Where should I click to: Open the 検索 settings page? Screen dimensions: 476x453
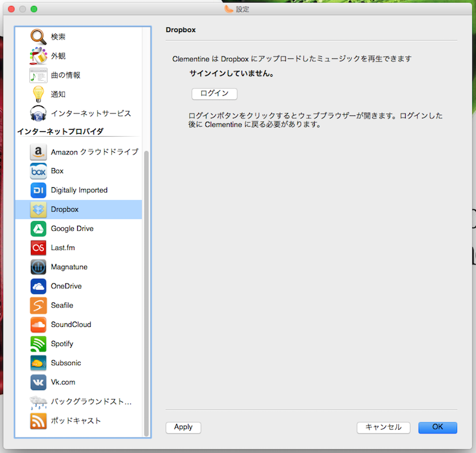(58, 37)
